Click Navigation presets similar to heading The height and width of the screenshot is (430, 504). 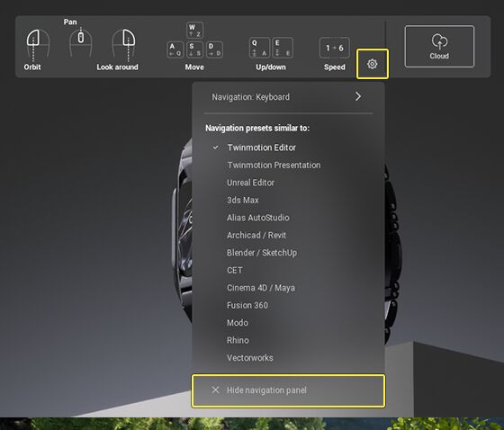(257, 129)
